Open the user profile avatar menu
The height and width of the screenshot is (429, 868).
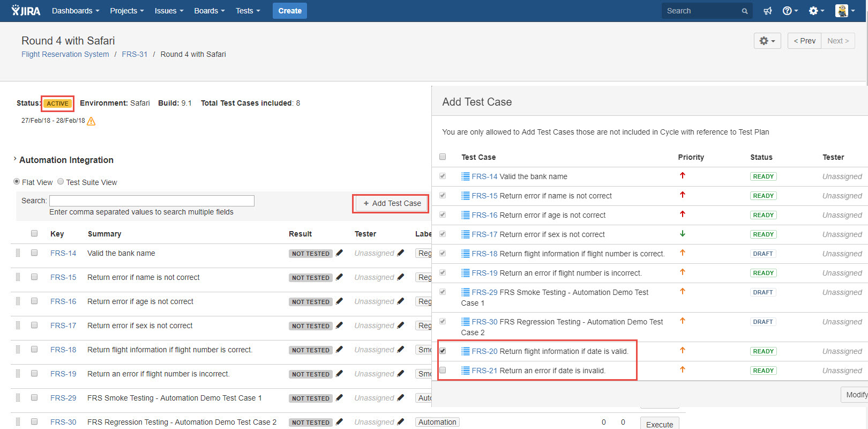coord(845,11)
